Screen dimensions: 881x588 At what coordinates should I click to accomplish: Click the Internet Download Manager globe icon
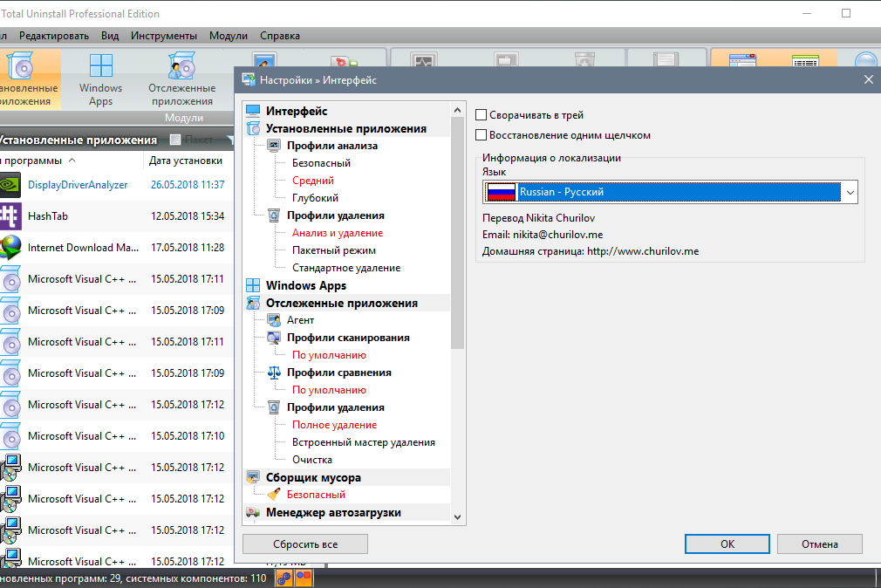10,248
